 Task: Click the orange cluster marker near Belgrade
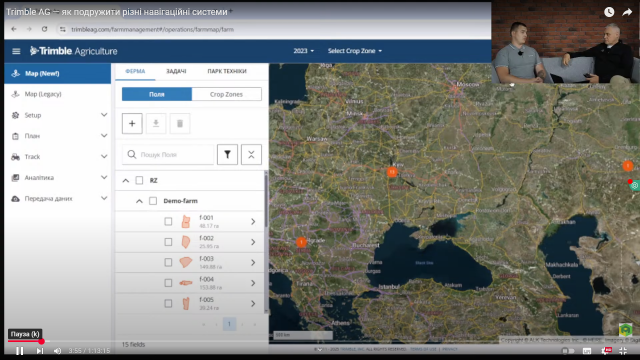(x=301, y=242)
